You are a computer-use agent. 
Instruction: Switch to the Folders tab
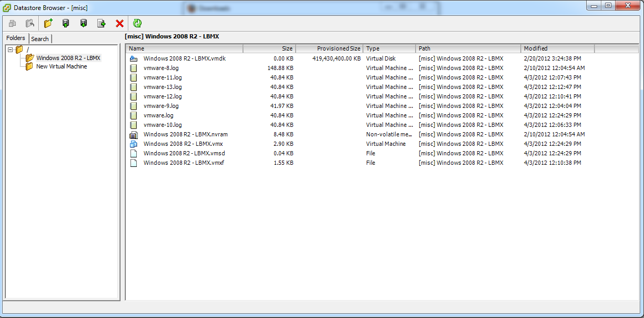(x=16, y=38)
